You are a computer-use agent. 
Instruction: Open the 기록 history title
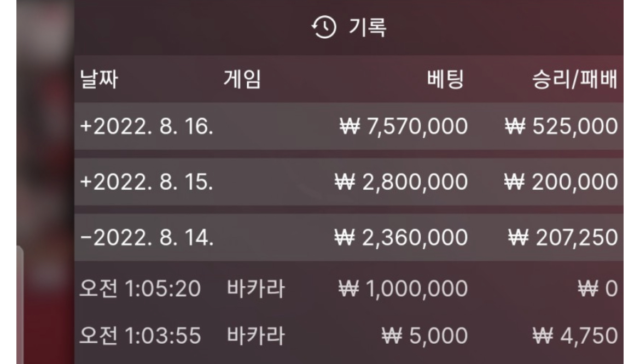pyautogui.click(x=368, y=27)
